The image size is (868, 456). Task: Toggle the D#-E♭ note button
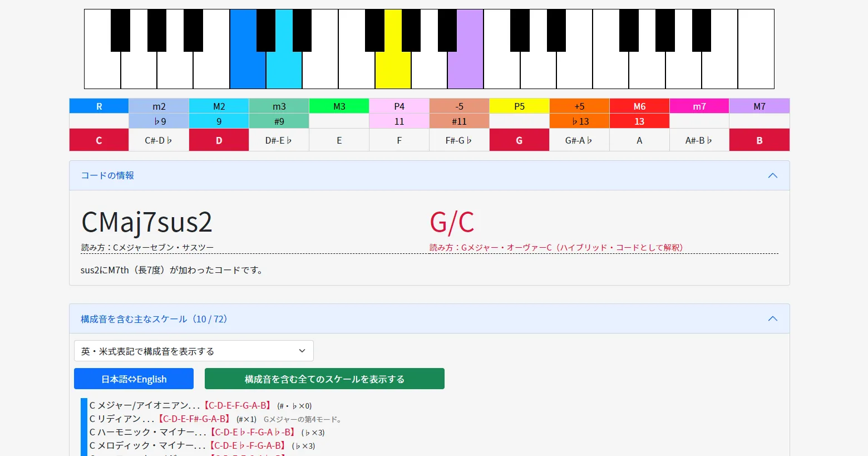(279, 140)
